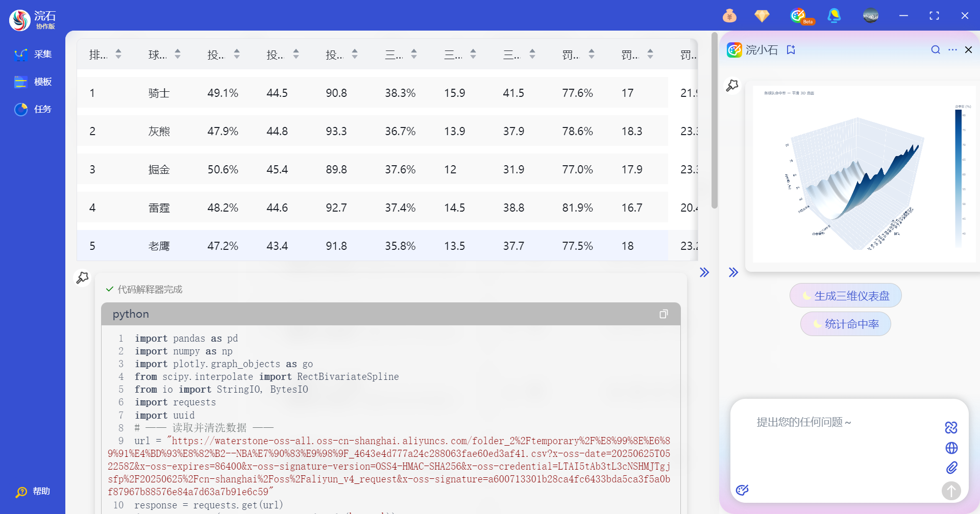Open the 采集 sidebar section
This screenshot has width=980, height=514.
pyautogui.click(x=33, y=55)
